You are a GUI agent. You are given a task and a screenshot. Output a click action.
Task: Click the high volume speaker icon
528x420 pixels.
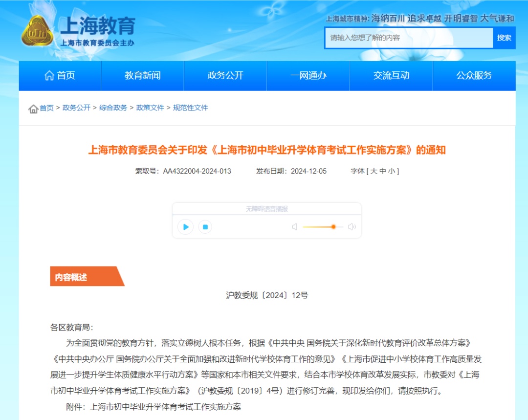[x=352, y=227]
